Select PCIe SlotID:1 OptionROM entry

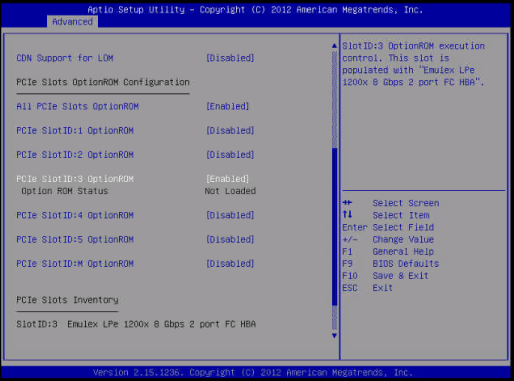click(75, 131)
